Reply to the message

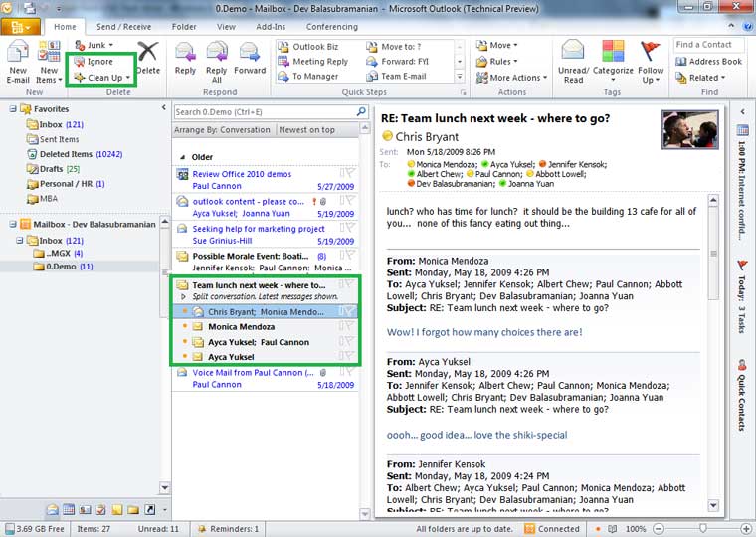click(x=185, y=59)
